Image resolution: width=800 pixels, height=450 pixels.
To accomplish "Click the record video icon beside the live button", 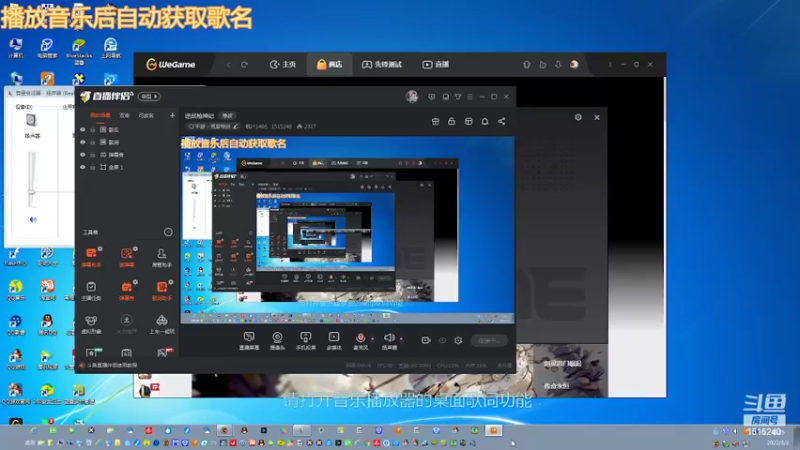I will 426,340.
